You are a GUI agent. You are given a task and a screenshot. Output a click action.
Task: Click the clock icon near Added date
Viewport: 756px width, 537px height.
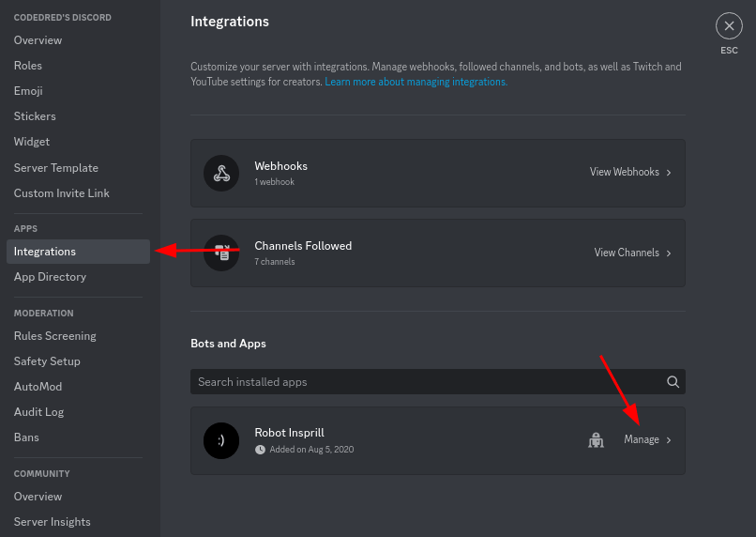pos(260,449)
